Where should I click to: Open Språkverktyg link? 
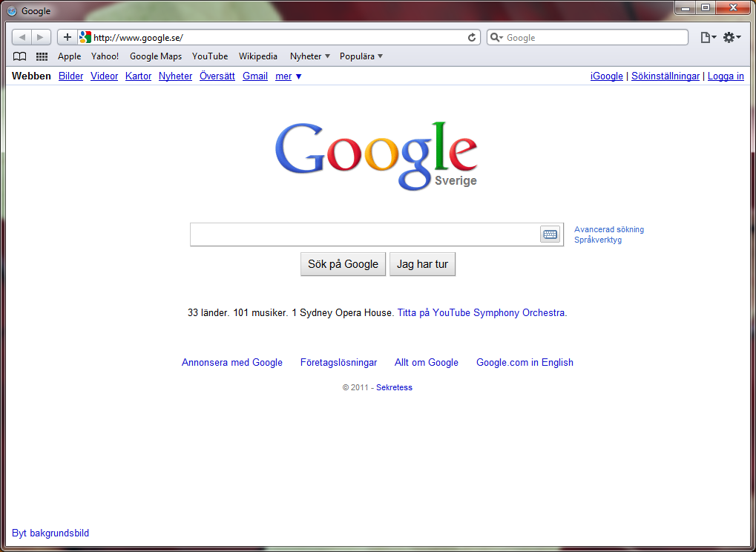click(598, 240)
